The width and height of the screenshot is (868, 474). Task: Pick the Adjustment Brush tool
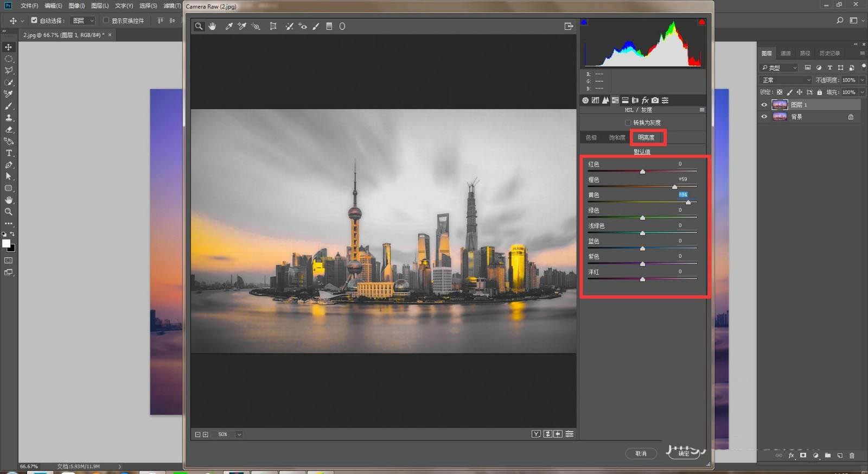tap(316, 26)
